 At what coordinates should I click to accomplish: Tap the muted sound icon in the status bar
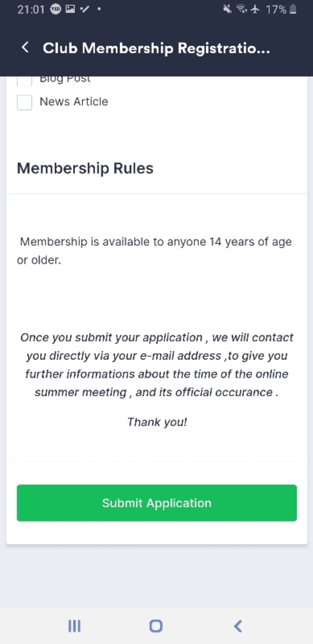[x=227, y=9]
